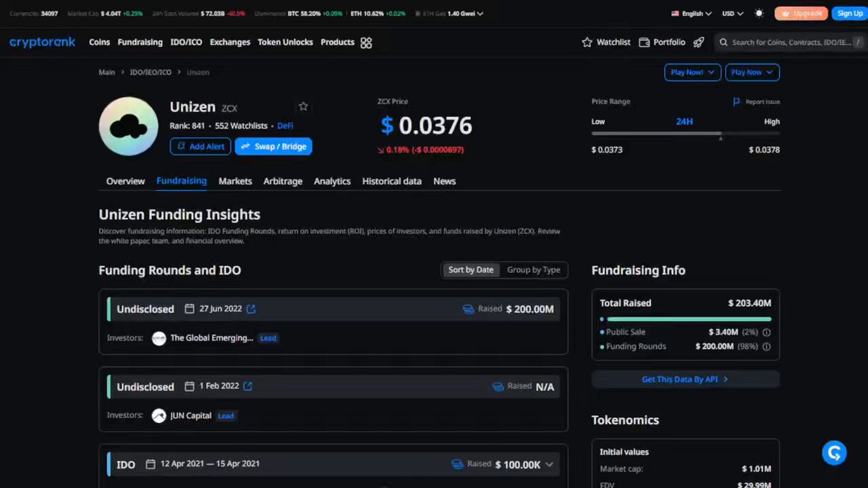Switch to the Arbitrage tab

[x=283, y=181]
